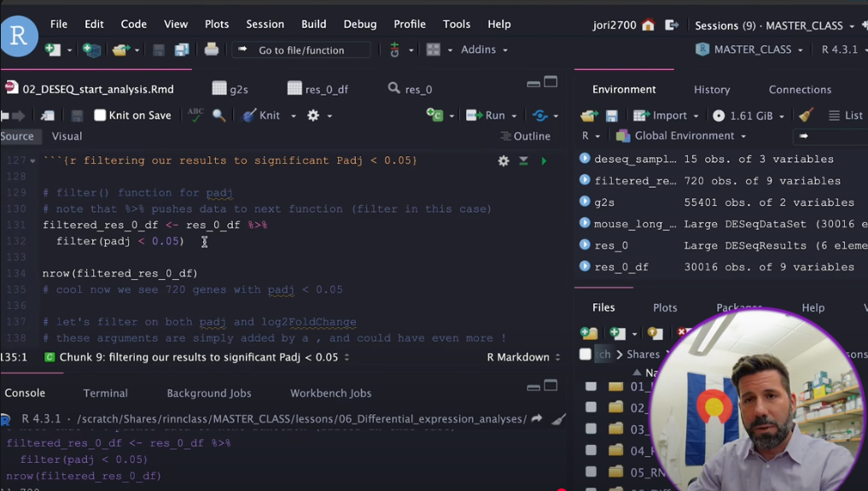The image size is (868, 491).
Task: Click Sessions (9) link
Action: 725,26
